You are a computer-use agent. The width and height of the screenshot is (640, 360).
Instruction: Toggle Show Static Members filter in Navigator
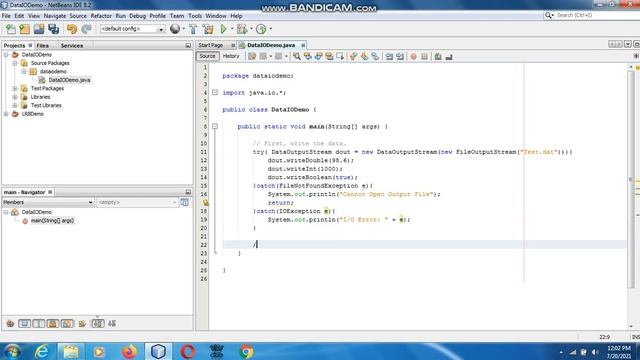click(39, 324)
